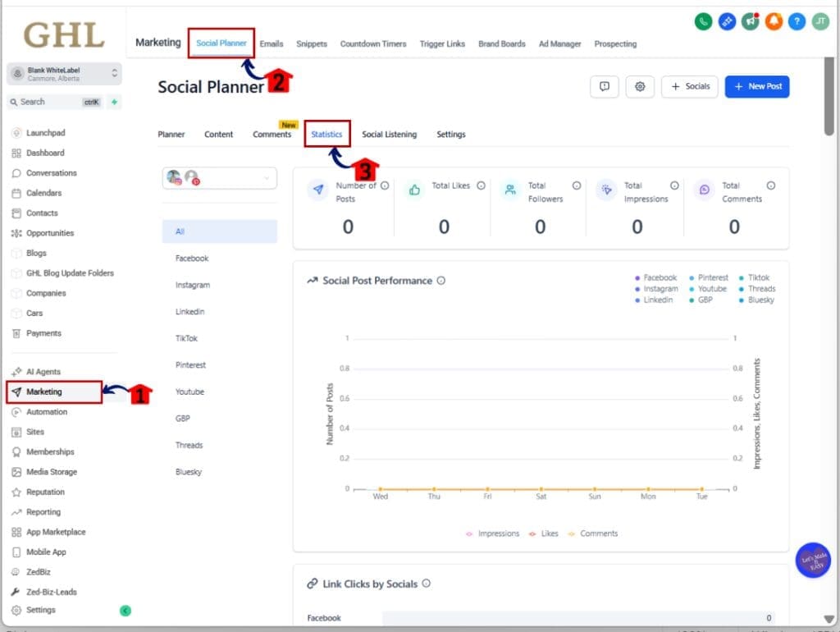Image resolution: width=840 pixels, height=632 pixels.
Task: Open the phone dialer icon in the header
Action: tap(704, 21)
